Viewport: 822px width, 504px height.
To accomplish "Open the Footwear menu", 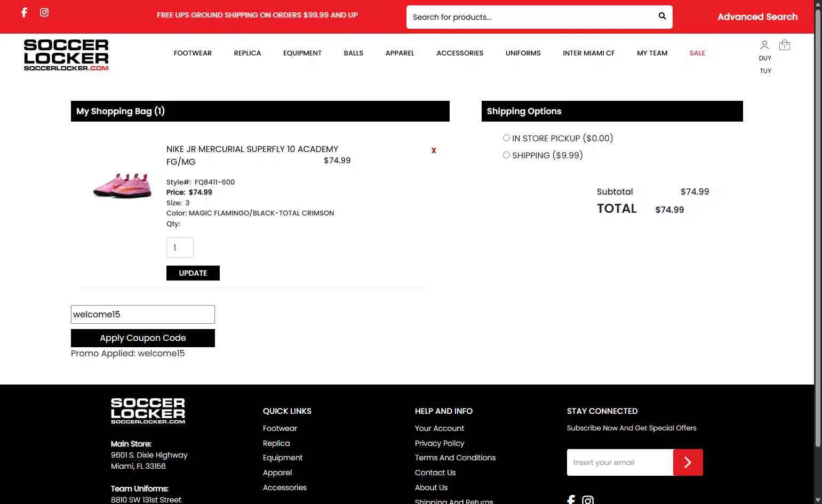I will click(x=193, y=53).
